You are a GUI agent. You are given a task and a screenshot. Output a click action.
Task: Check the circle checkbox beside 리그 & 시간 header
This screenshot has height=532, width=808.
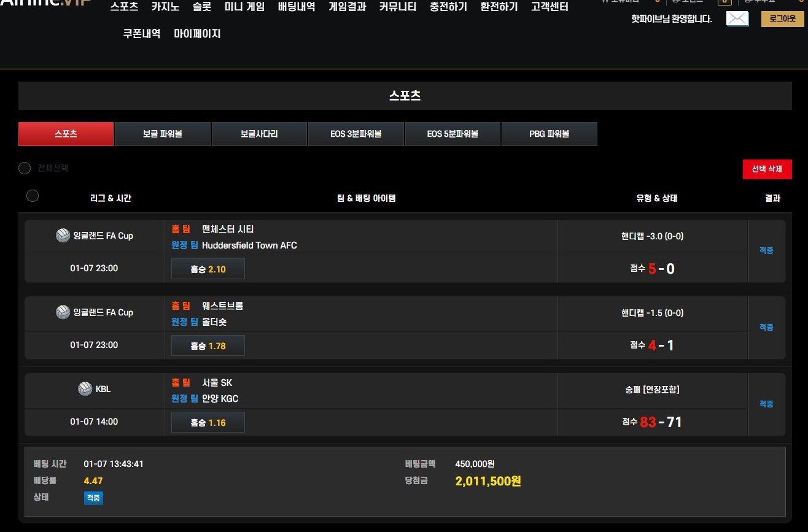33,196
